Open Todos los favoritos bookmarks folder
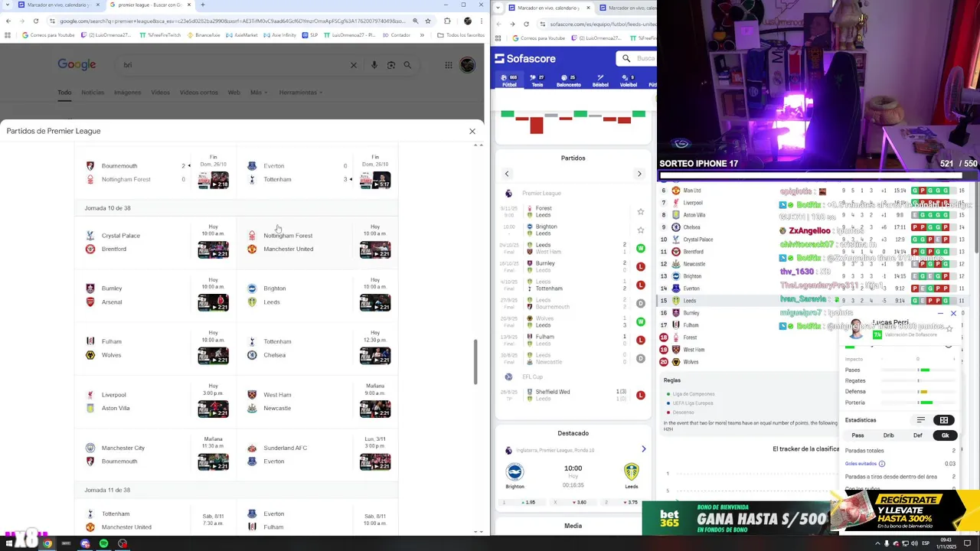The image size is (980, 551). pyautogui.click(x=461, y=35)
